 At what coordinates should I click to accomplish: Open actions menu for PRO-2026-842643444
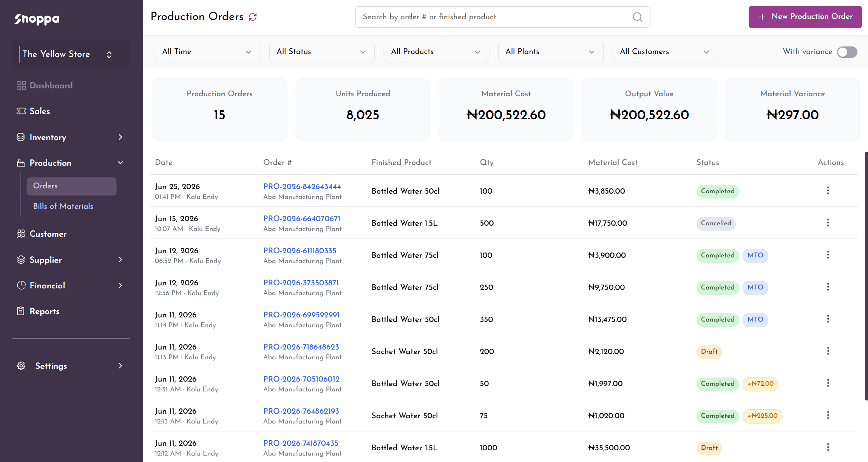[828, 191]
